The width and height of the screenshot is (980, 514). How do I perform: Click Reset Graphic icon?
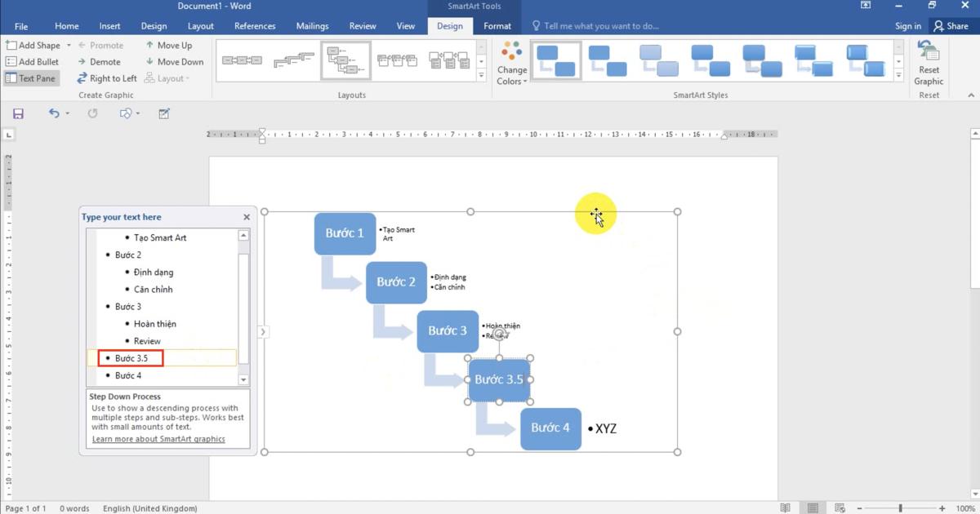929,64
